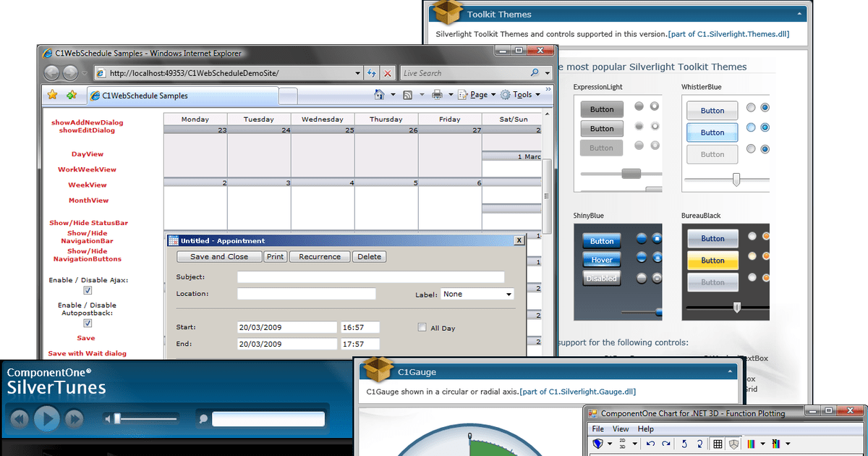Viewport: 868px width, 456px height.
Task: Open the Label dropdown set to None
Action: click(x=477, y=294)
